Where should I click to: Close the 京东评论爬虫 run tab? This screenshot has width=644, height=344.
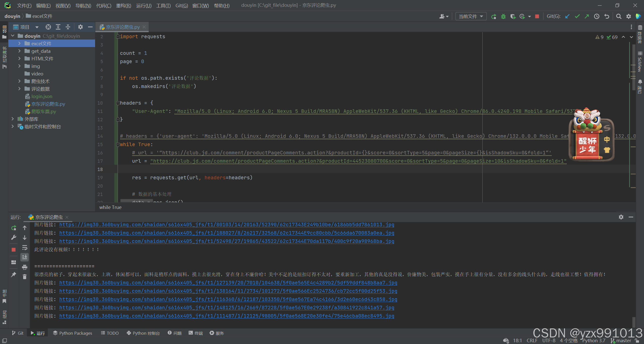(x=67, y=217)
